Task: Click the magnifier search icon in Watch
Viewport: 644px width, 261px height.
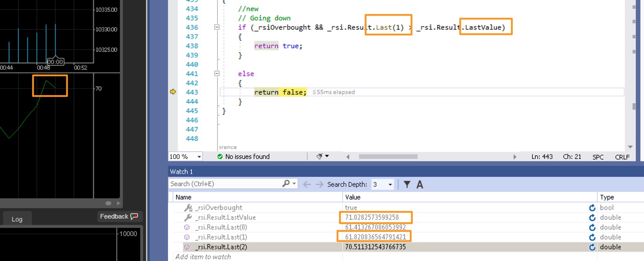Action: pos(286,184)
